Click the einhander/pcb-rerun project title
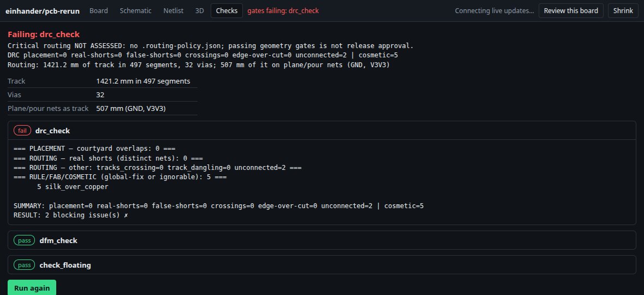Image resolution: width=644 pixels, height=295 pixels. (43, 11)
